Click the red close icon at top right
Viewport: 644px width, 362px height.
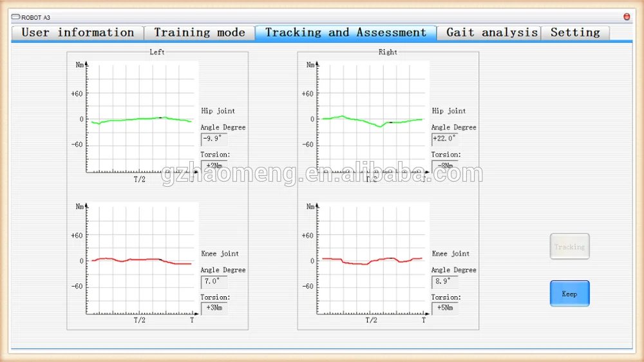tap(627, 17)
